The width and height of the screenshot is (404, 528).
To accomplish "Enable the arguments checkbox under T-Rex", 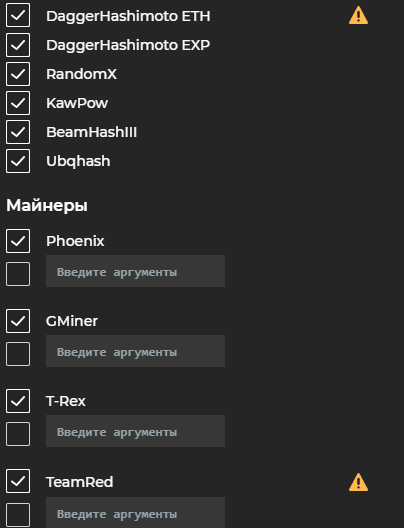I will [18, 434].
